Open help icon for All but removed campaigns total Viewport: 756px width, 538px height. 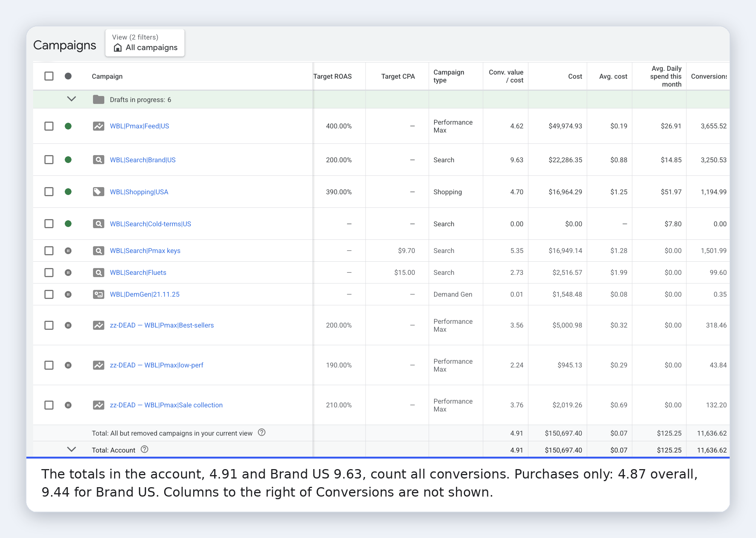click(x=262, y=433)
